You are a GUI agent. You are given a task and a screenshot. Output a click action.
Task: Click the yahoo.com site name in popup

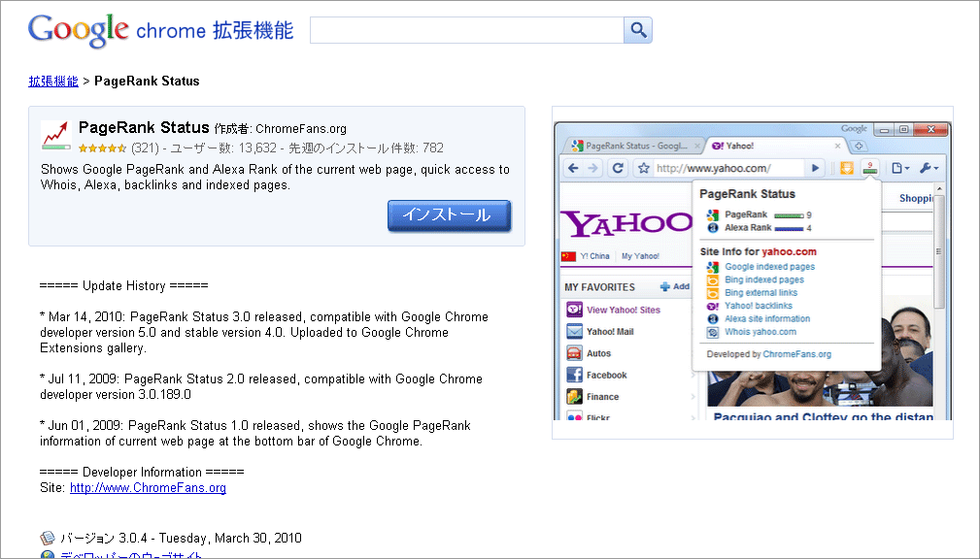pyautogui.click(x=789, y=251)
